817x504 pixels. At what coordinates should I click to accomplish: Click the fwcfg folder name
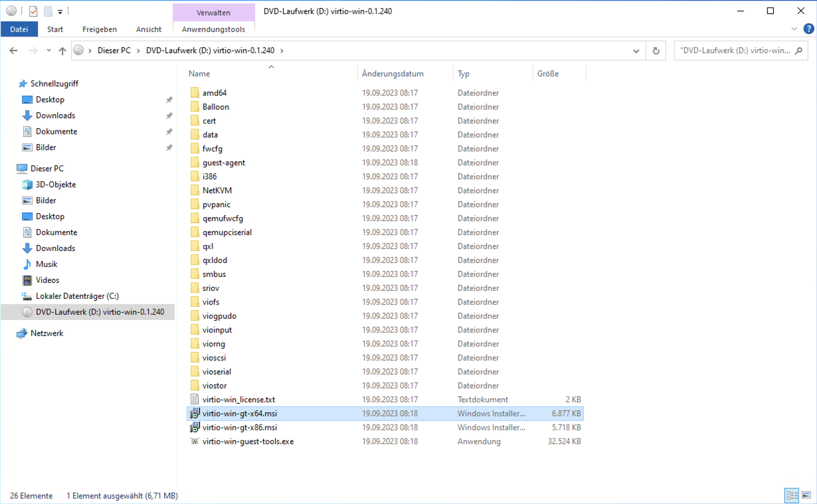click(213, 149)
